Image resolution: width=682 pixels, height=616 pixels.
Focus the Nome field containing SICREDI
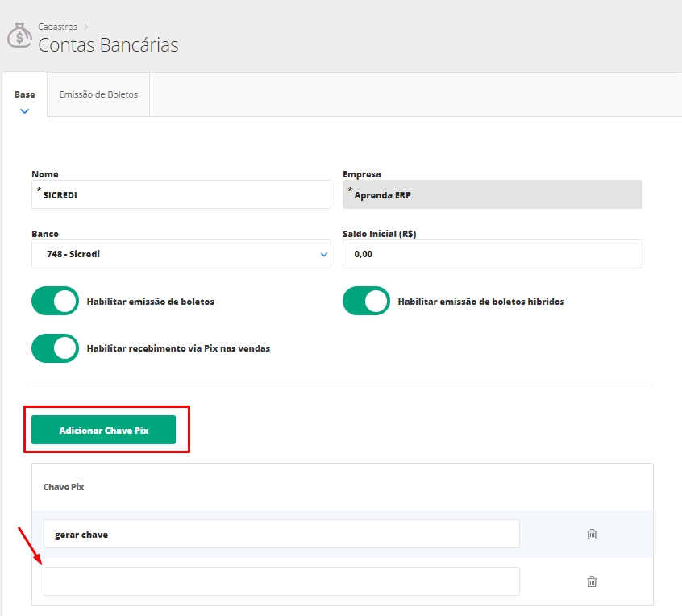[181, 194]
